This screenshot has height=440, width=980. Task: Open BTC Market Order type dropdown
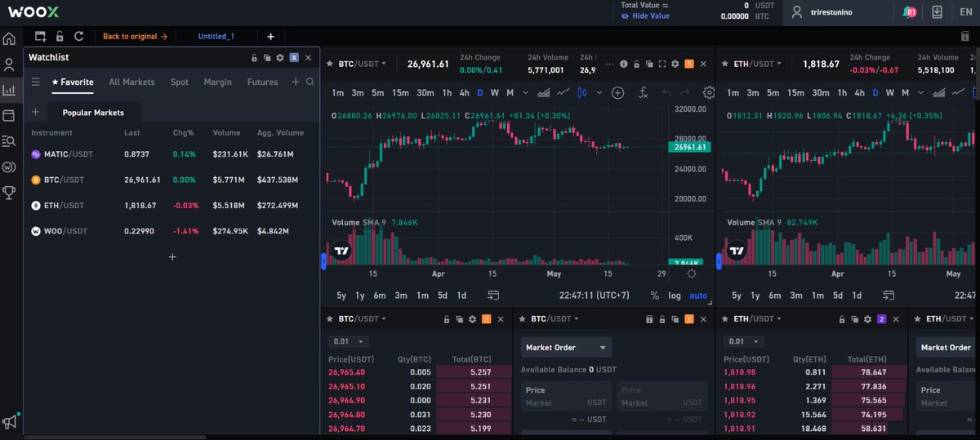(x=566, y=347)
